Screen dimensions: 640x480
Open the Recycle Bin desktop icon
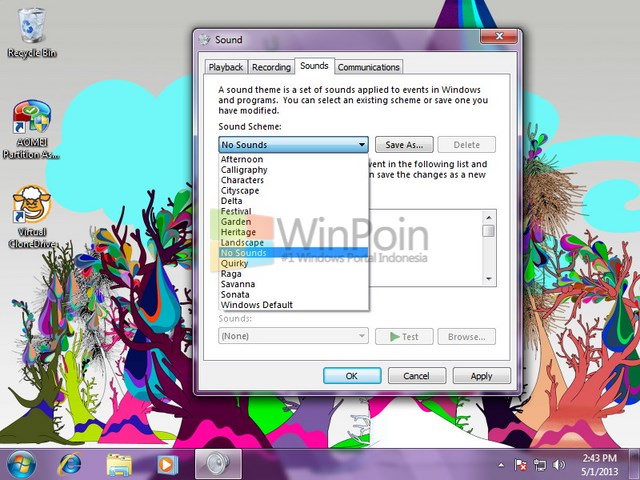pos(32,33)
